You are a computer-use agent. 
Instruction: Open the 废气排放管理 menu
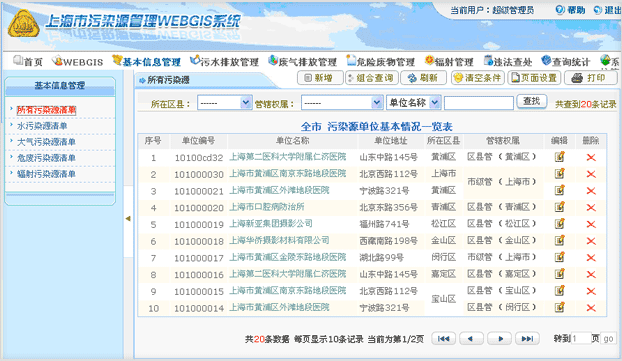pos(302,61)
